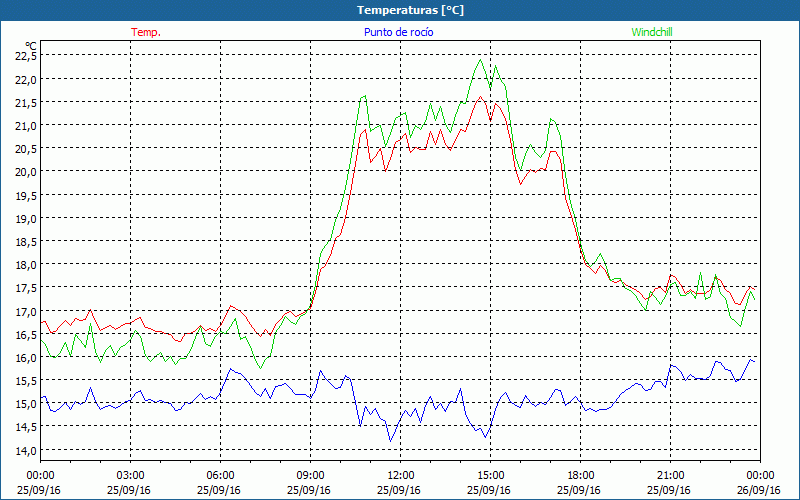800x500 pixels.
Task: Click the 21,0 y-axis value
Action: 27,125
